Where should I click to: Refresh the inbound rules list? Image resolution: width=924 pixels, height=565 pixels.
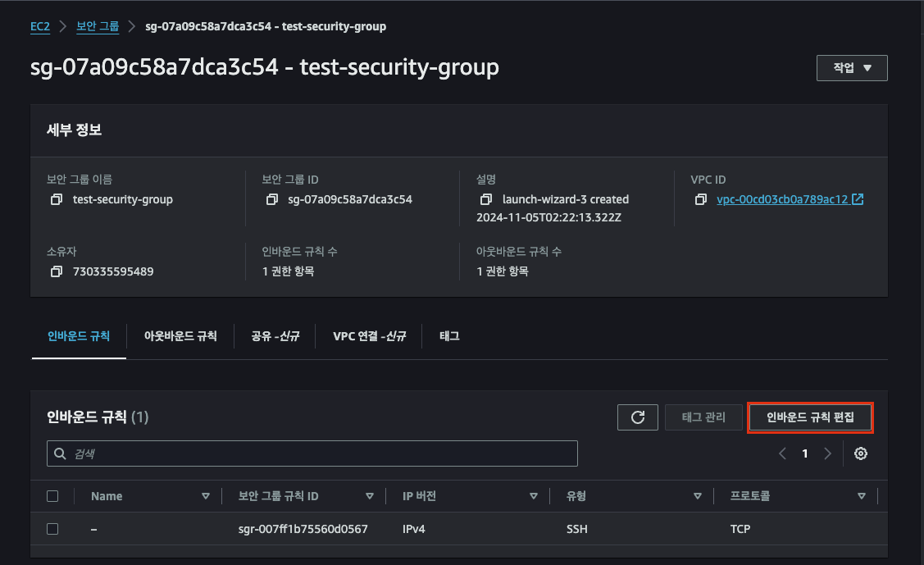pyautogui.click(x=638, y=417)
